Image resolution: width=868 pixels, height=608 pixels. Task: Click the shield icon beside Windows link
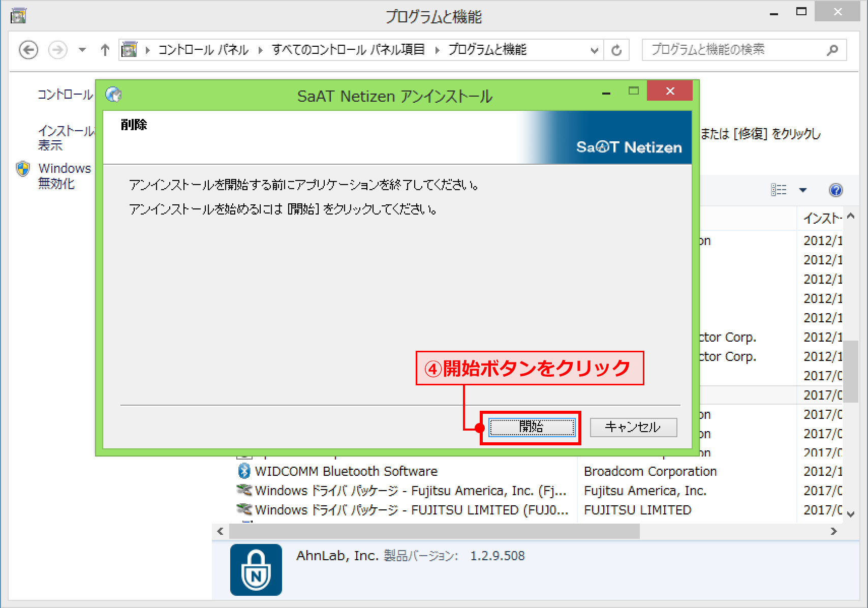click(x=23, y=169)
